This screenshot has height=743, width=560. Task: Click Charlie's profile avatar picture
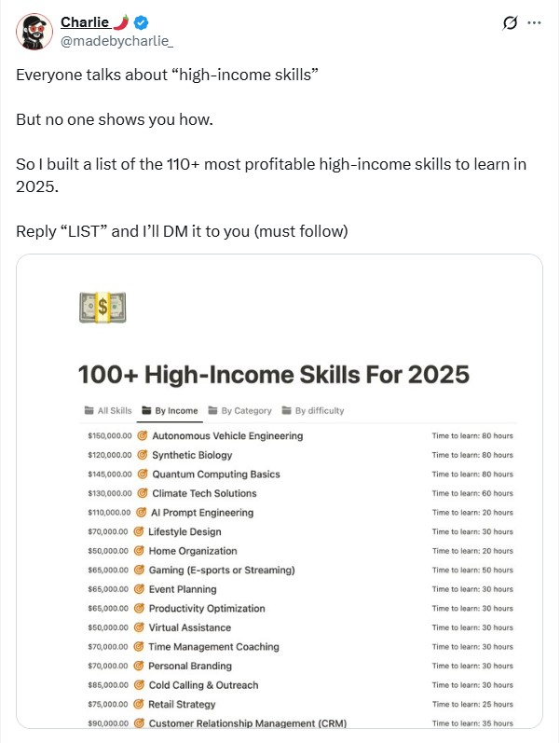[x=34, y=31]
